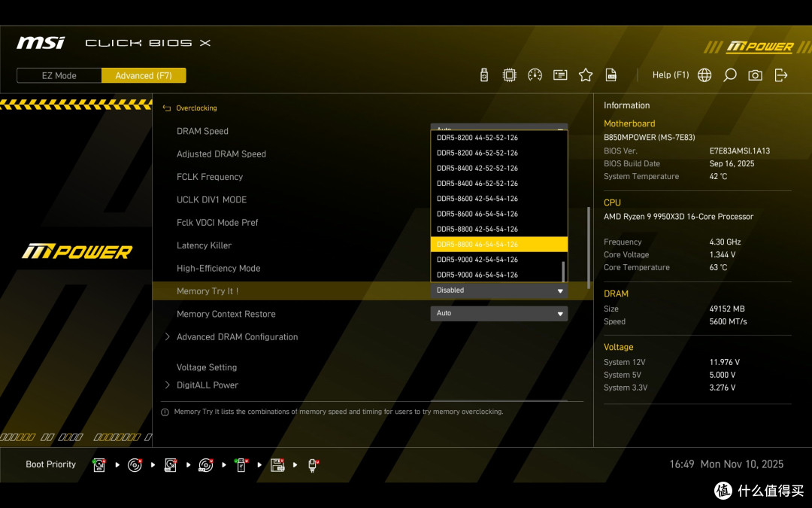This screenshot has width=812, height=508.
Task: Open the CPU chip settings icon
Action: point(509,75)
